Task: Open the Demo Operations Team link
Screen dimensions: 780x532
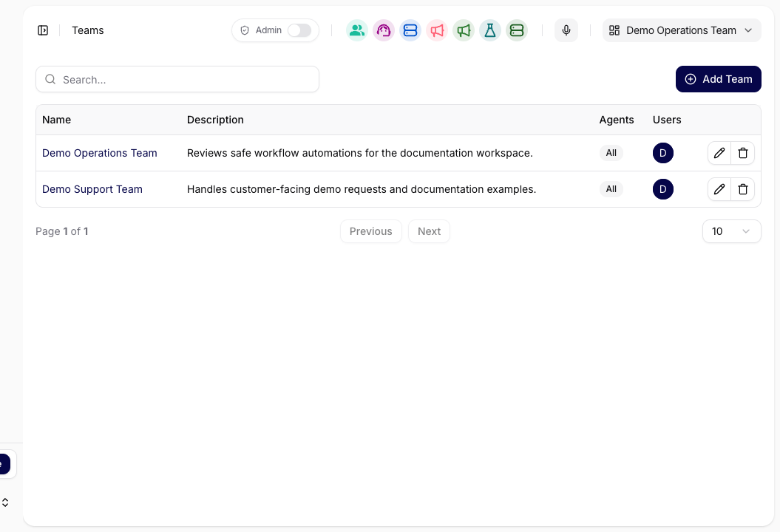Action: pyautogui.click(x=100, y=153)
